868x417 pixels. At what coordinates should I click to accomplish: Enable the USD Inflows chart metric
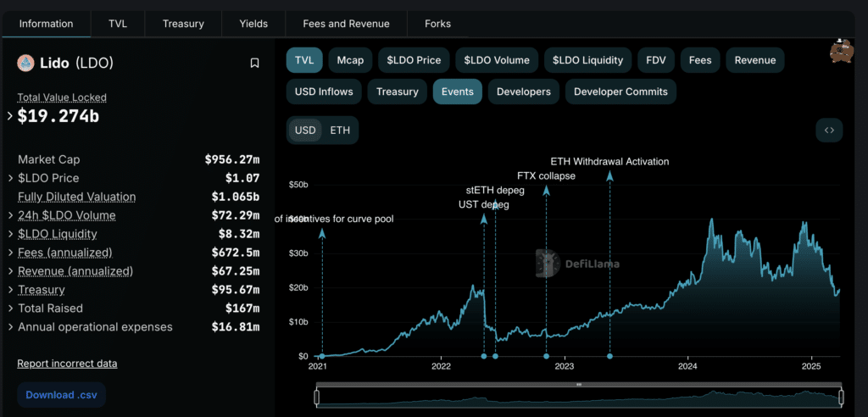click(x=324, y=92)
